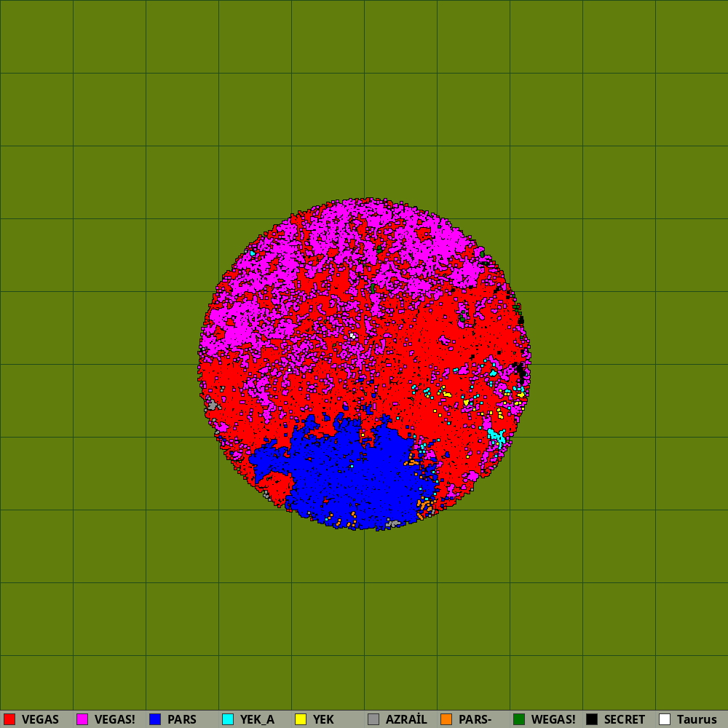The height and width of the screenshot is (728, 728).
Task: Click the yellow YEK legend swatch
Action: pos(301,719)
